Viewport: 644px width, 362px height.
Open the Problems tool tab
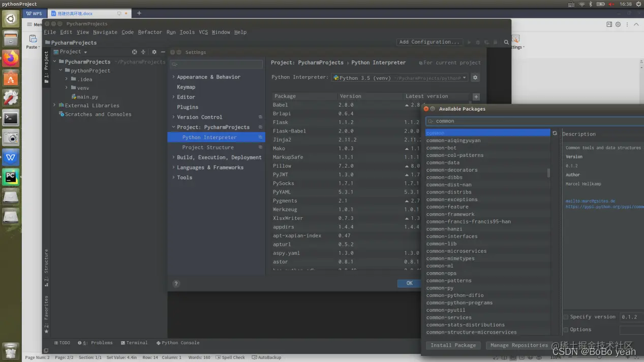pyautogui.click(x=95, y=343)
